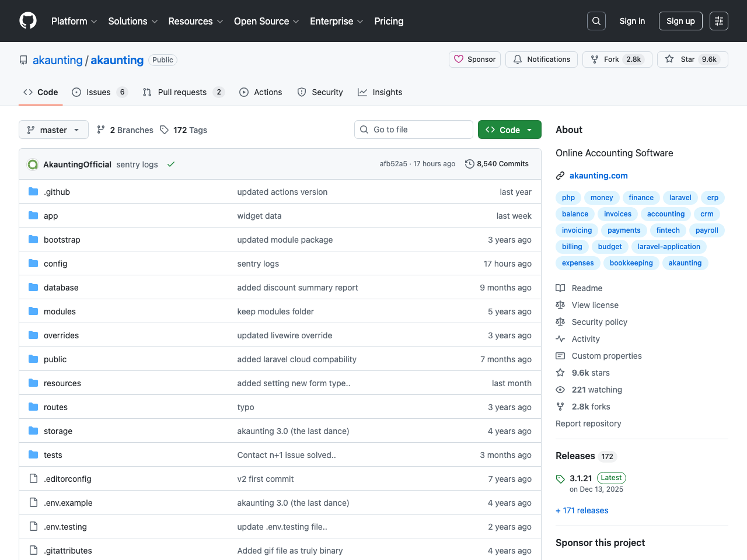The height and width of the screenshot is (560, 747).
Task: Expand the master branch dropdown
Action: click(54, 129)
